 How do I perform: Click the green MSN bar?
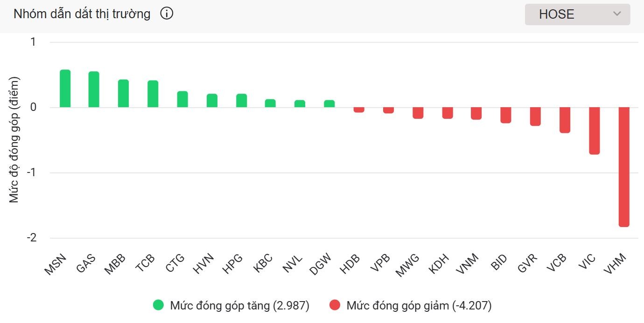65,89
